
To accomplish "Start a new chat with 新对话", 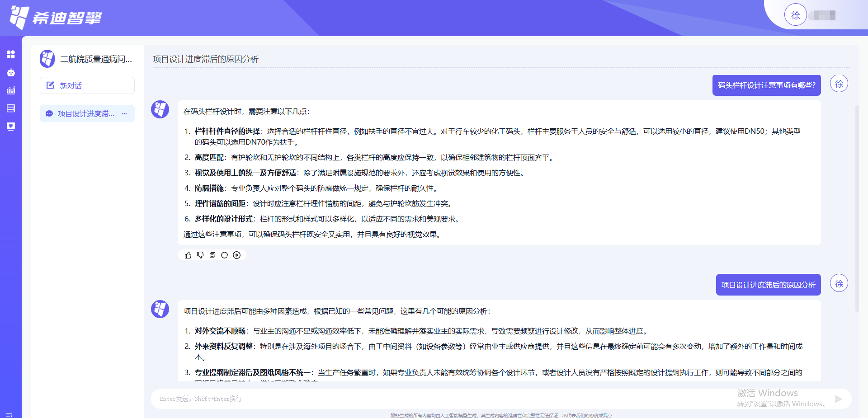I will pos(87,85).
